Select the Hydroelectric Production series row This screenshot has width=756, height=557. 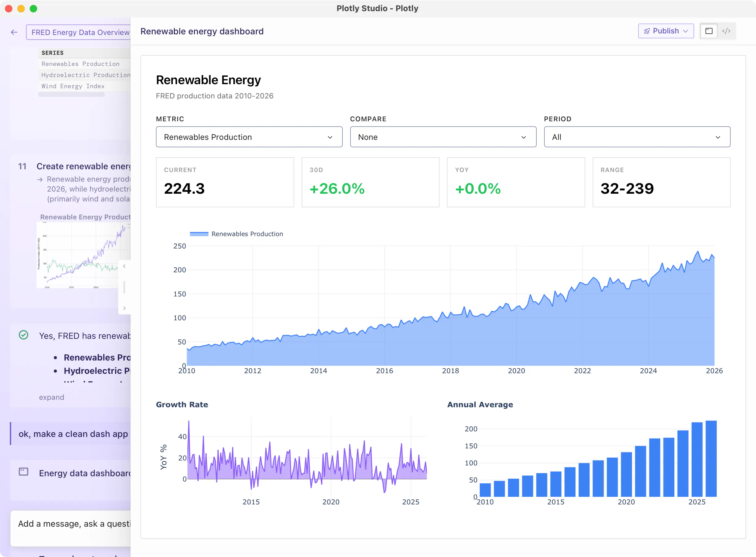pos(84,75)
